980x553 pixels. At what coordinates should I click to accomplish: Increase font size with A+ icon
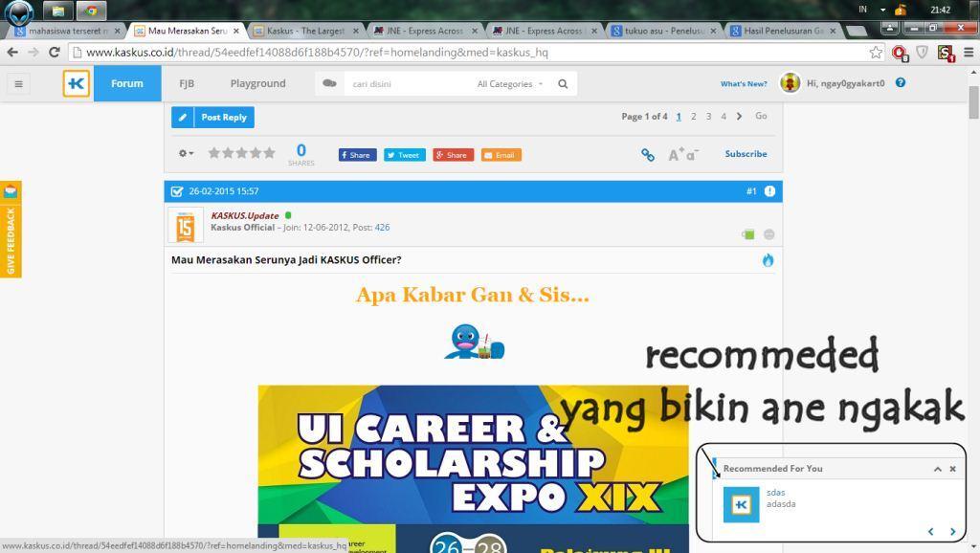pos(677,154)
